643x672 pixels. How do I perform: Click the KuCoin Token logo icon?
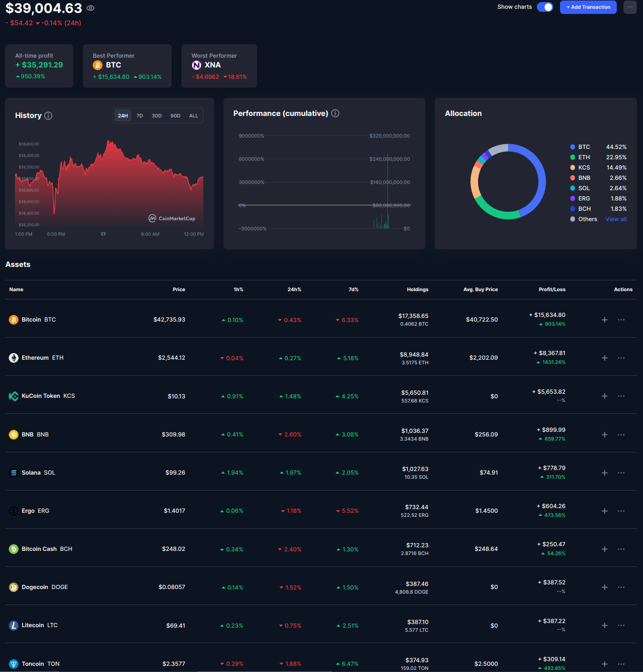point(14,396)
